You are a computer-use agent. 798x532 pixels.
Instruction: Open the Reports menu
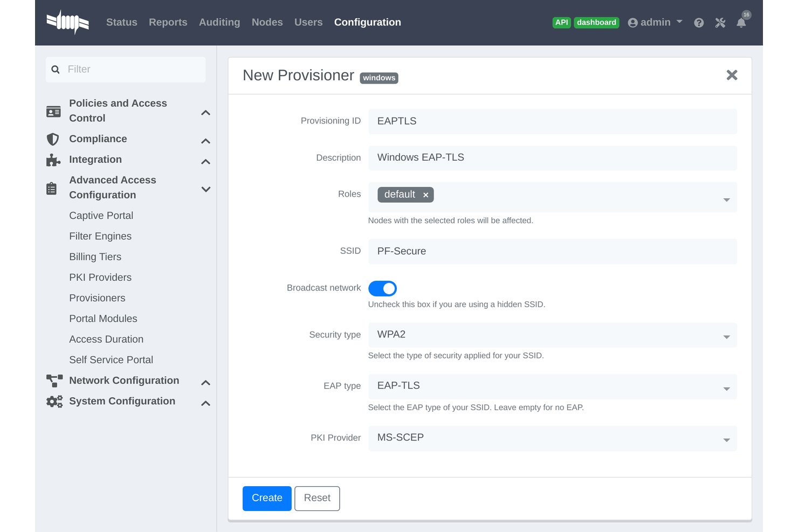click(x=168, y=22)
